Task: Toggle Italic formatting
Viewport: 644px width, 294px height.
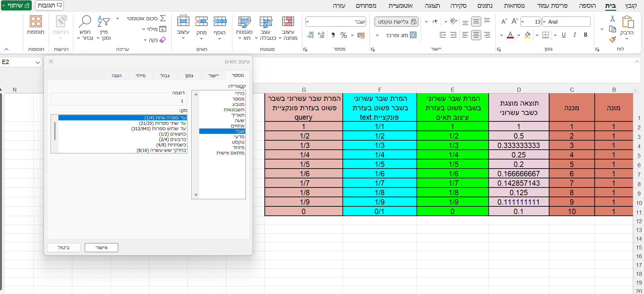Action: [x=575, y=35]
